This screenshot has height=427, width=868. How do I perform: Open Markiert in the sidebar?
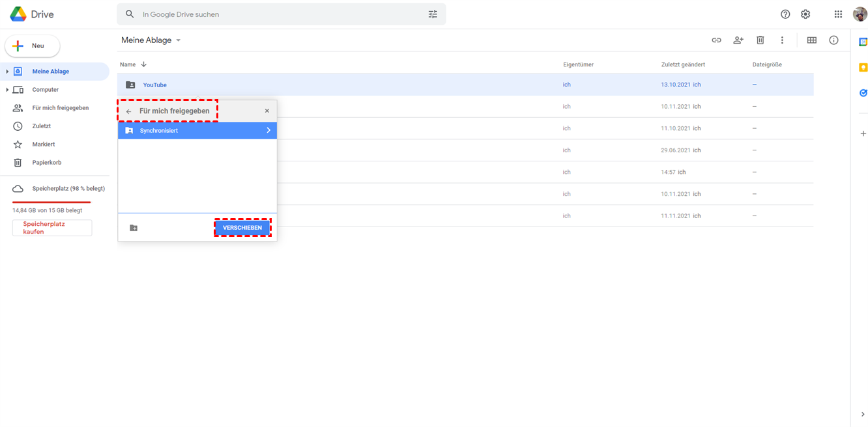tap(44, 145)
